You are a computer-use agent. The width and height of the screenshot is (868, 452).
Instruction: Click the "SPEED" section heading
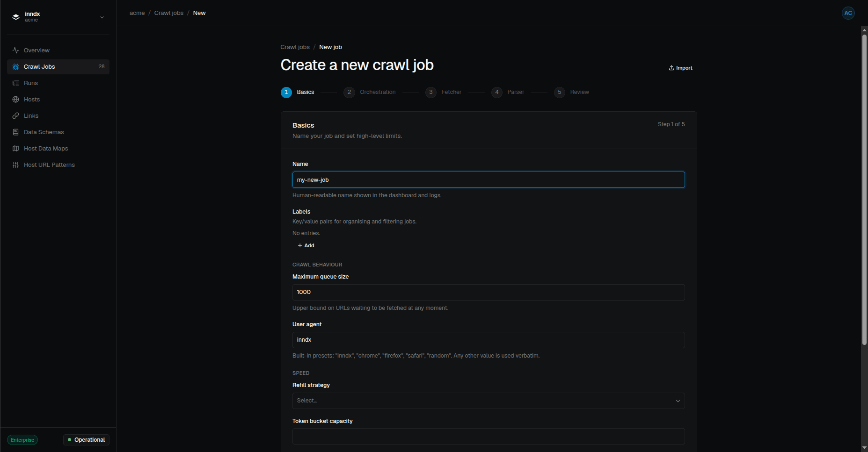[x=301, y=373]
